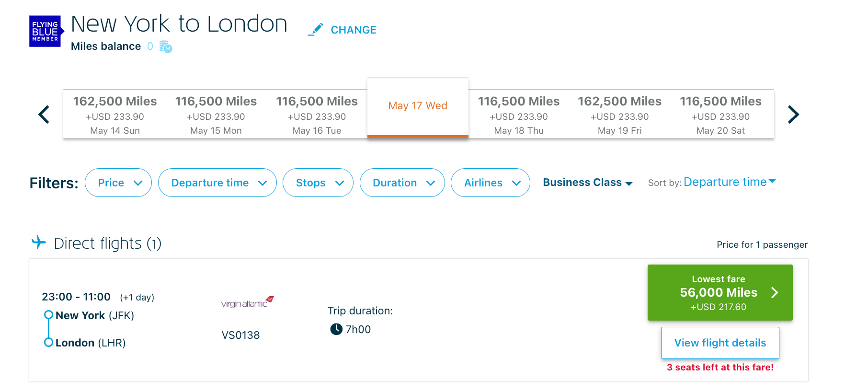Select the May 18 Thu date tab
Image resolution: width=868 pixels, height=392 pixels.
click(519, 115)
